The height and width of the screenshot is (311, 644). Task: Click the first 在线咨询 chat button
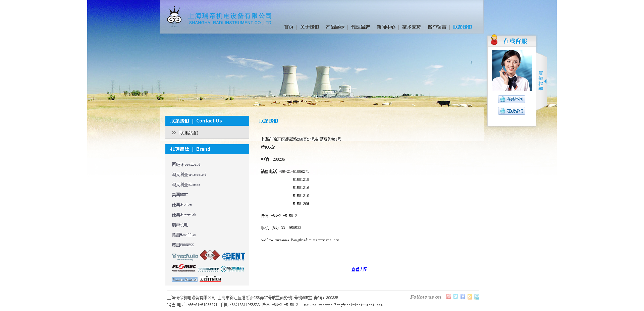coord(512,99)
